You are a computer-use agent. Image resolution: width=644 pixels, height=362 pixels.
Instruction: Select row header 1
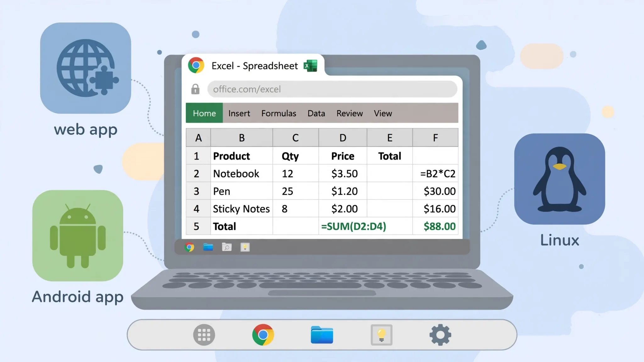click(x=198, y=156)
